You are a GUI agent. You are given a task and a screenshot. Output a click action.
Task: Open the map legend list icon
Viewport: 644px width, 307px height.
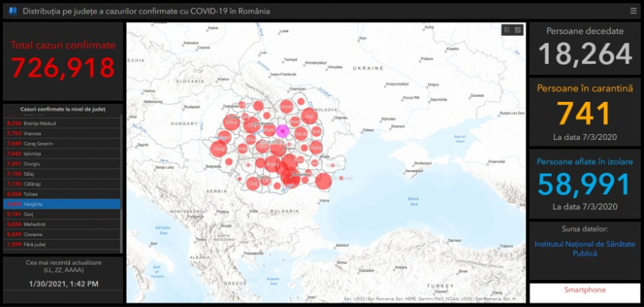pos(506,30)
